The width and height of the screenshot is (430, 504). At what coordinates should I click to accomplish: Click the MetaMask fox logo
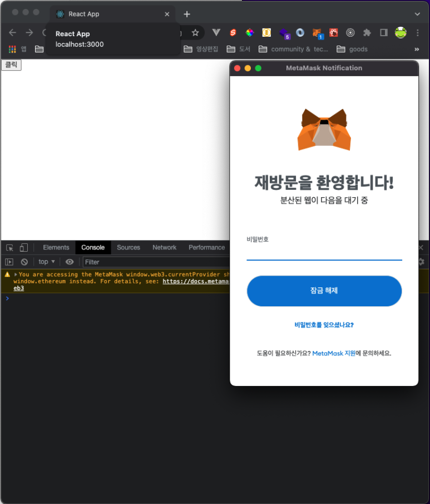(324, 130)
